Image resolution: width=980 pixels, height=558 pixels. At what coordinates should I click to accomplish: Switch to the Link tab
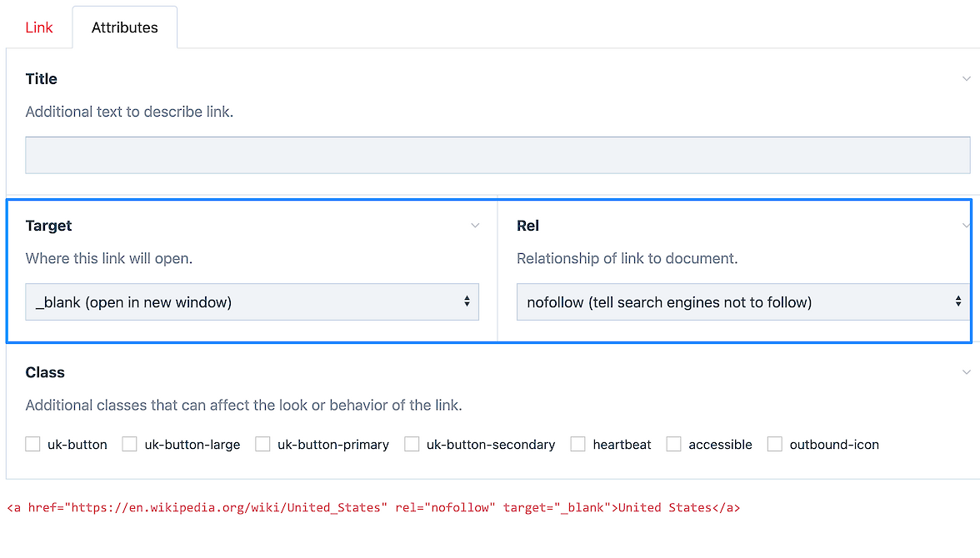pos(39,27)
